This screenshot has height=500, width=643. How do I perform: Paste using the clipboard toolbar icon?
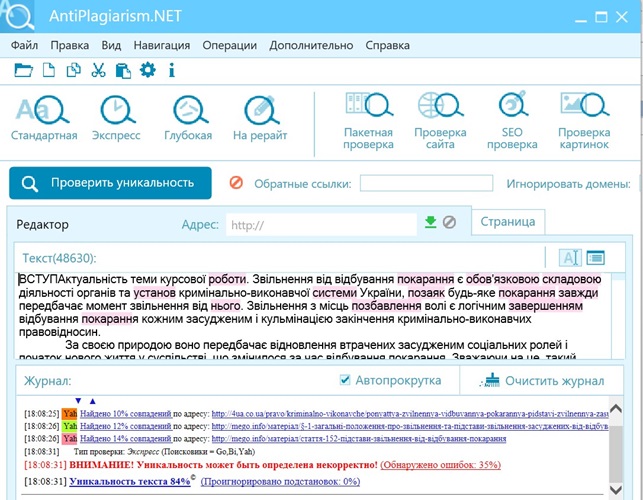tap(123, 71)
